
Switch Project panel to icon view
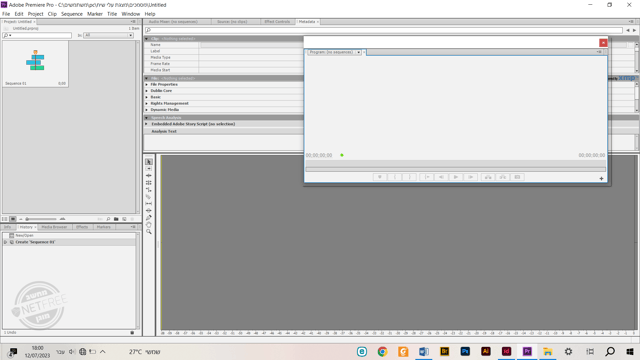(x=13, y=219)
